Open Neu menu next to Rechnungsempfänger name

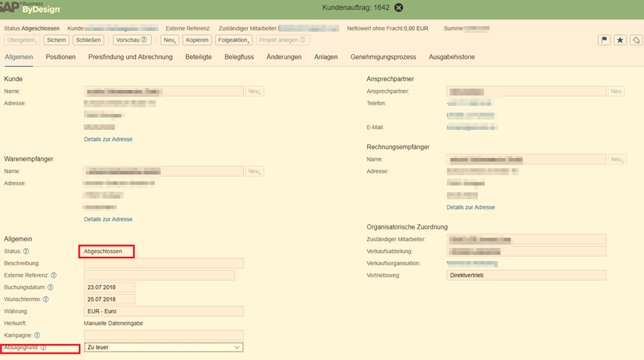point(617,159)
